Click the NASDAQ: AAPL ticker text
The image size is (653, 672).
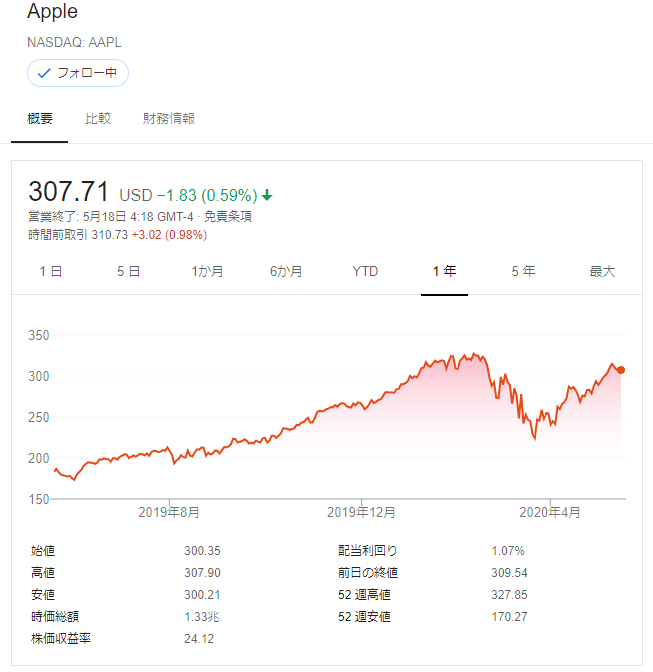[74, 42]
